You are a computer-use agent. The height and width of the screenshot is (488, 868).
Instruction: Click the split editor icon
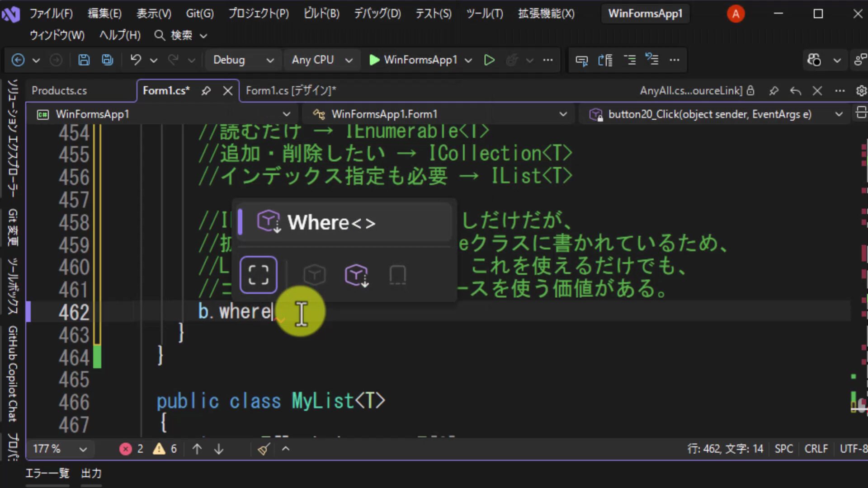click(861, 113)
